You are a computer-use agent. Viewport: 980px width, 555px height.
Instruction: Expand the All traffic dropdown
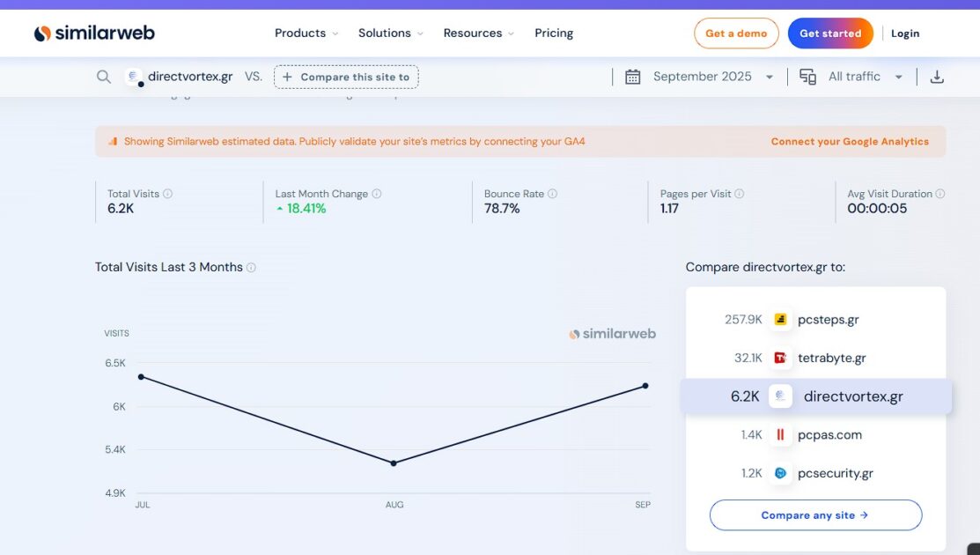pos(865,77)
